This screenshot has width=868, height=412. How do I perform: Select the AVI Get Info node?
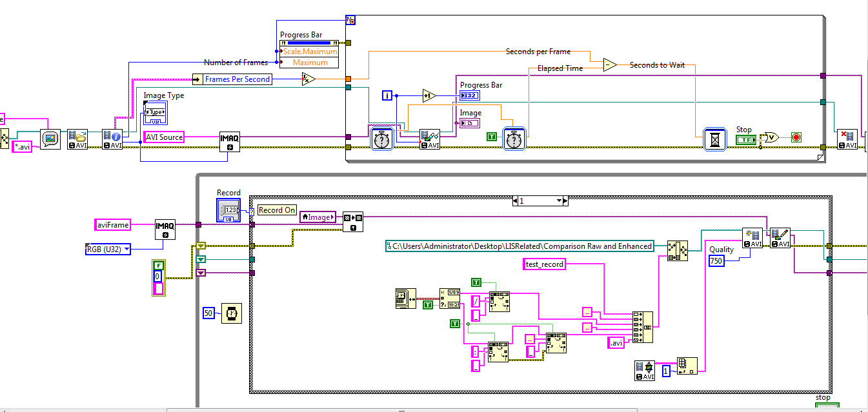coord(112,140)
